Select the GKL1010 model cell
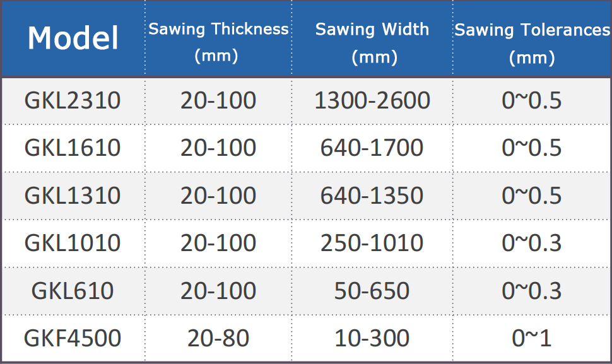This screenshot has height=364, width=612. click(73, 243)
